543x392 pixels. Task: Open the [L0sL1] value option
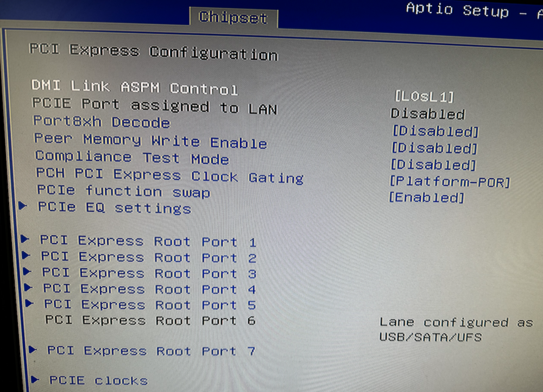click(x=424, y=96)
